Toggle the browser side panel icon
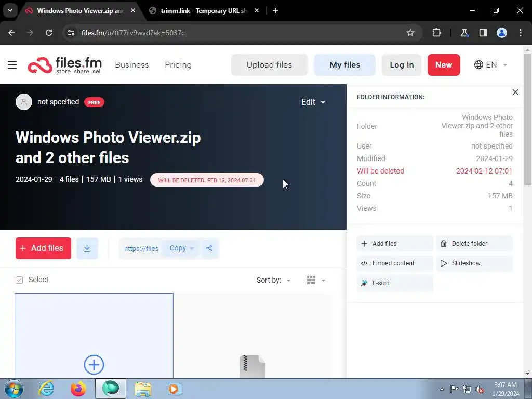The width and height of the screenshot is (532, 399). [x=483, y=33]
